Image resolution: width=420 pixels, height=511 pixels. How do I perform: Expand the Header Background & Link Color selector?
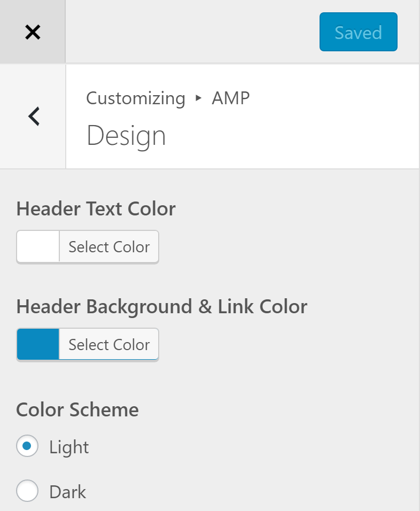pos(108,344)
